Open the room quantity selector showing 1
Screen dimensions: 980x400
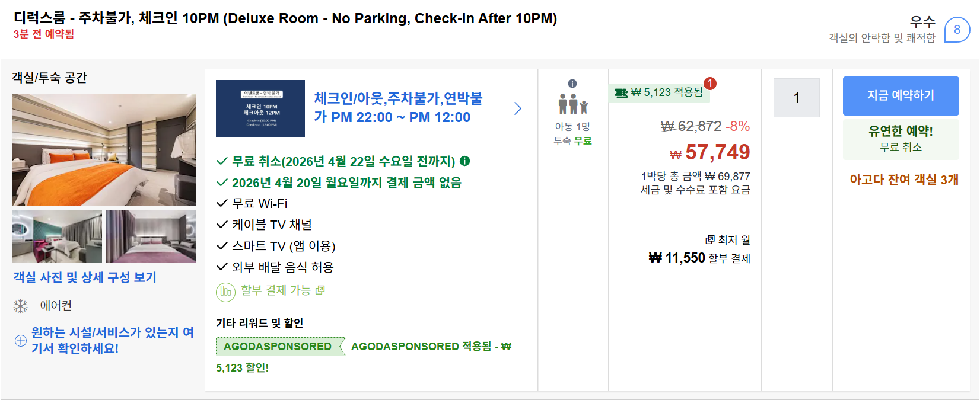[x=796, y=97]
